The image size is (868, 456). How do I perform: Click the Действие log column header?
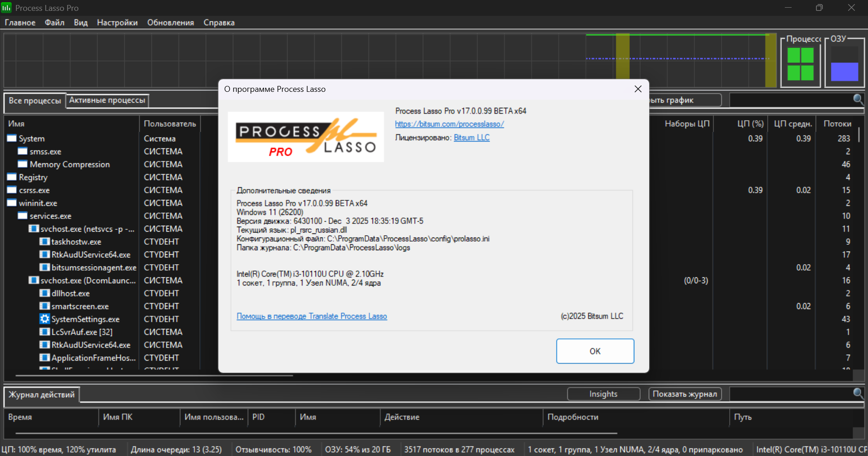[x=461, y=417]
